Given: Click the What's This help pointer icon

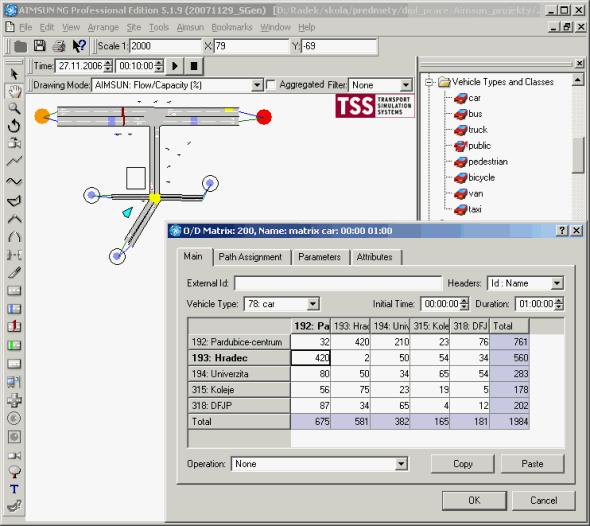Looking at the screenshot, I should pos(79,46).
